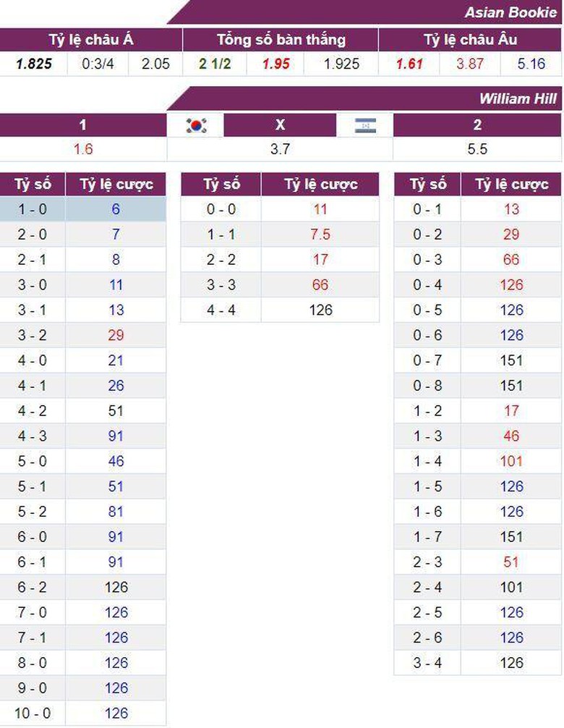Image resolution: width=564 pixels, height=728 pixels.
Task: Select the Tổng số bàn thắng header
Action: 281,40
